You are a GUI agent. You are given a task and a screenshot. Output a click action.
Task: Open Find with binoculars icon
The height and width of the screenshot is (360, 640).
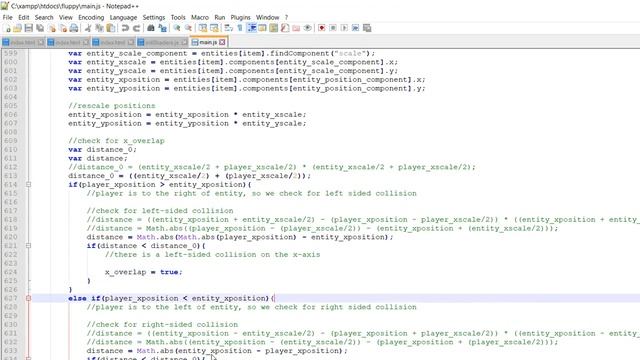point(151,28)
